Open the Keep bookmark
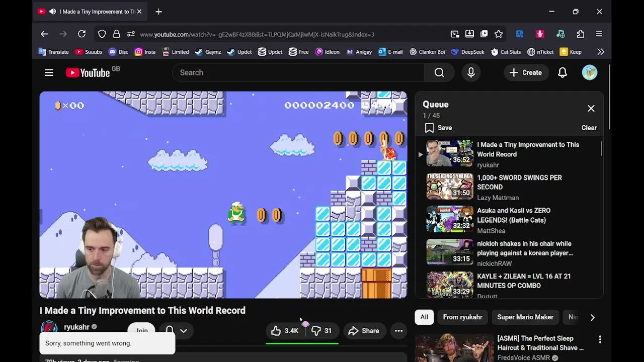This screenshot has height=362, width=644. 571,52
